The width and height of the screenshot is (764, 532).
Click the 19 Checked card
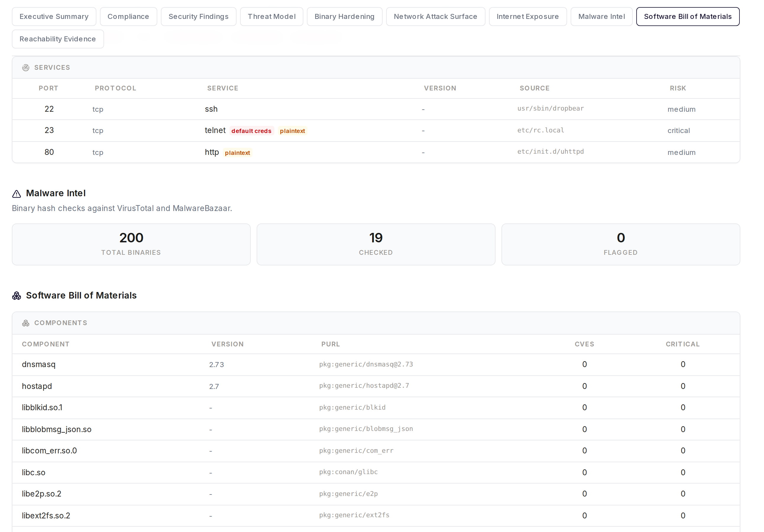[376, 244]
